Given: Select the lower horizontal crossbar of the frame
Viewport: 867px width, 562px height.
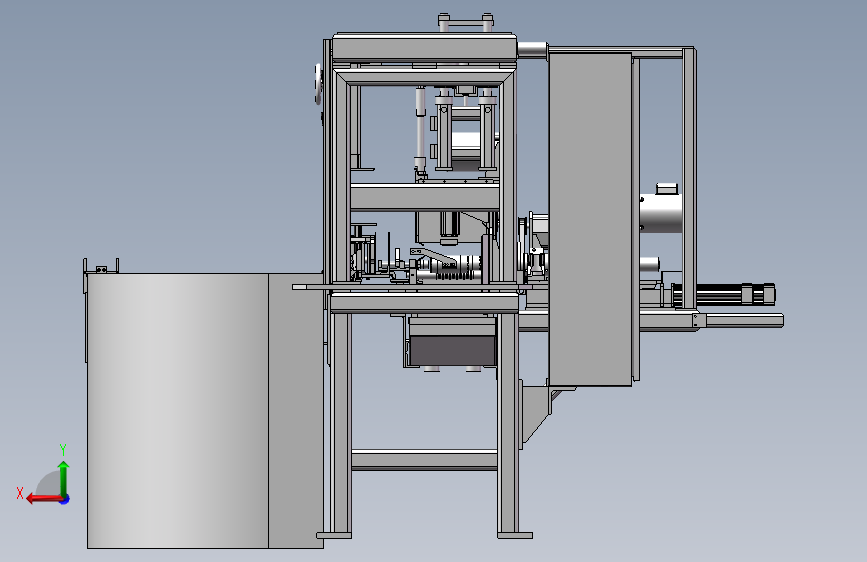Looking at the screenshot, I should coord(424,460).
